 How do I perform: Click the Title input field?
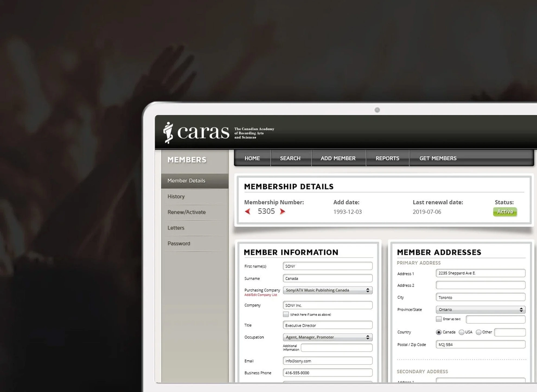[328, 325]
